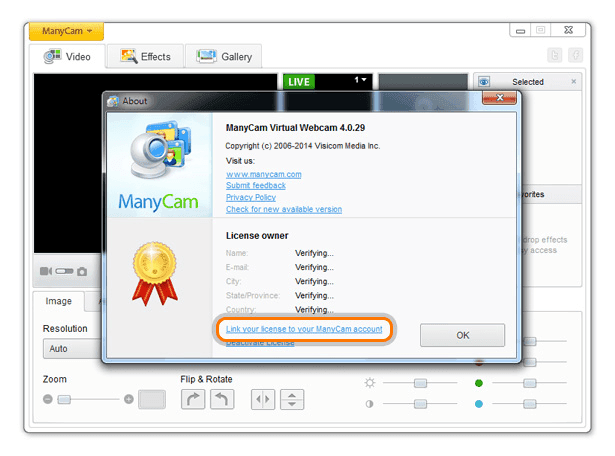This screenshot has width=615, height=456.
Task: Open the Gallery tab
Action: coord(224,56)
